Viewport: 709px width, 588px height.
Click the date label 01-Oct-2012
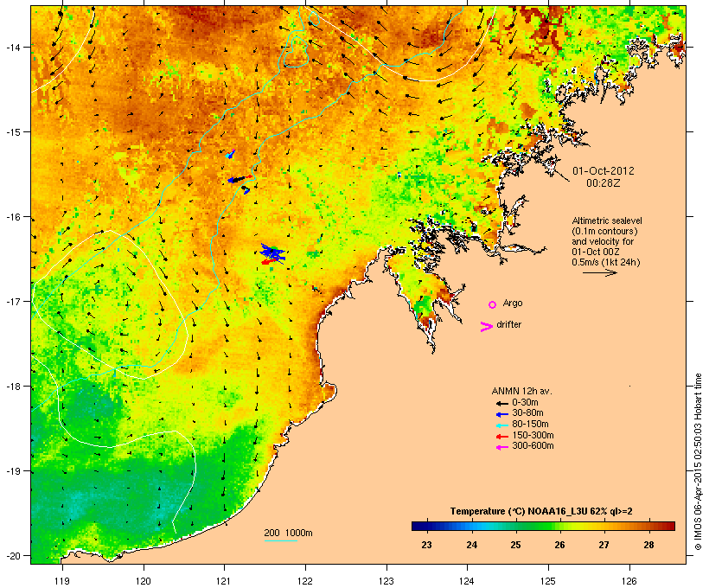point(604,171)
